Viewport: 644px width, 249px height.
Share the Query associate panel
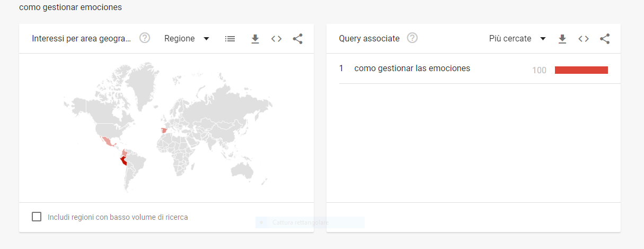point(605,39)
